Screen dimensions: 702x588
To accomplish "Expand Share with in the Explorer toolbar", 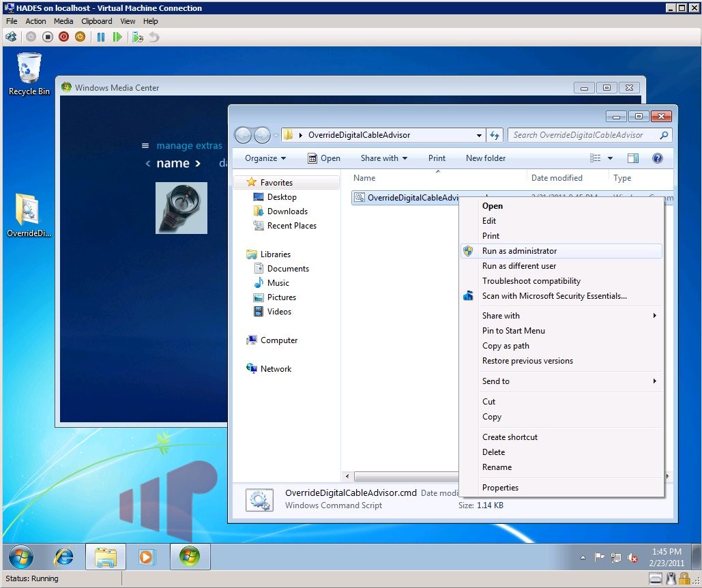I will pyautogui.click(x=384, y=158).
